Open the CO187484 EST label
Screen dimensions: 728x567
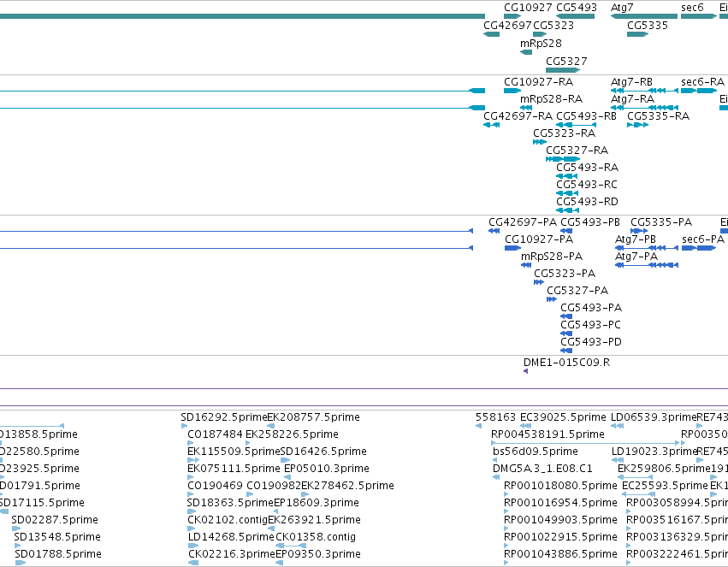coord(215,435)
